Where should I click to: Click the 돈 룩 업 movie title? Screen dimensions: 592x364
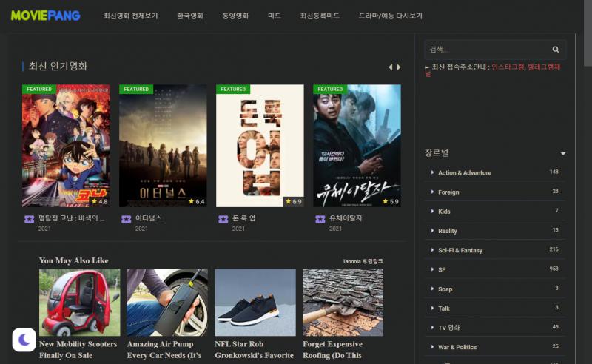(x=243, y=218)
